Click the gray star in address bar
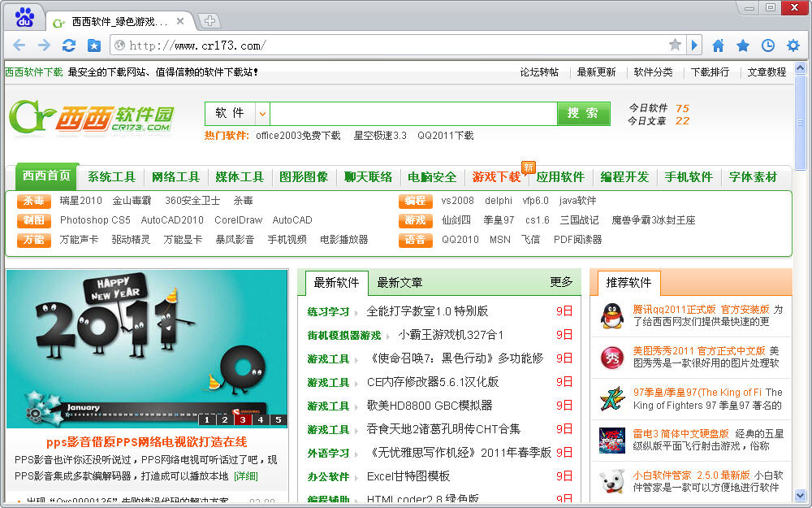Image resolution: width=812 pixels, height=508 pixels. pos(675,45)
